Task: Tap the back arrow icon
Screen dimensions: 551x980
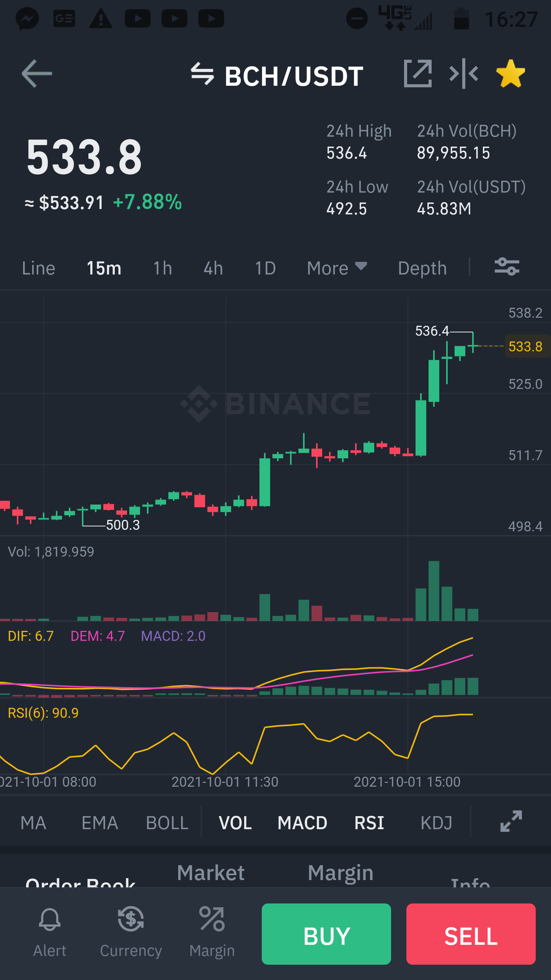Action: click(37, 73)
